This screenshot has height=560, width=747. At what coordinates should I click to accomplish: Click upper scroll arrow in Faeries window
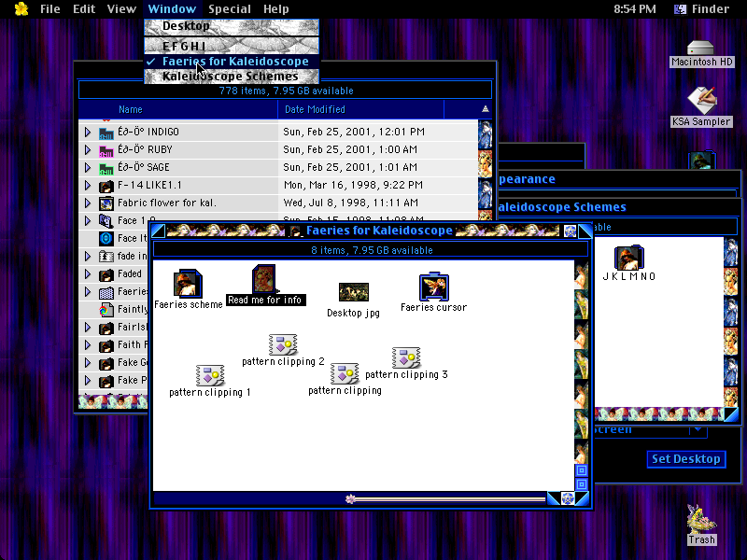pyautogui.click(x=582, y=470)
